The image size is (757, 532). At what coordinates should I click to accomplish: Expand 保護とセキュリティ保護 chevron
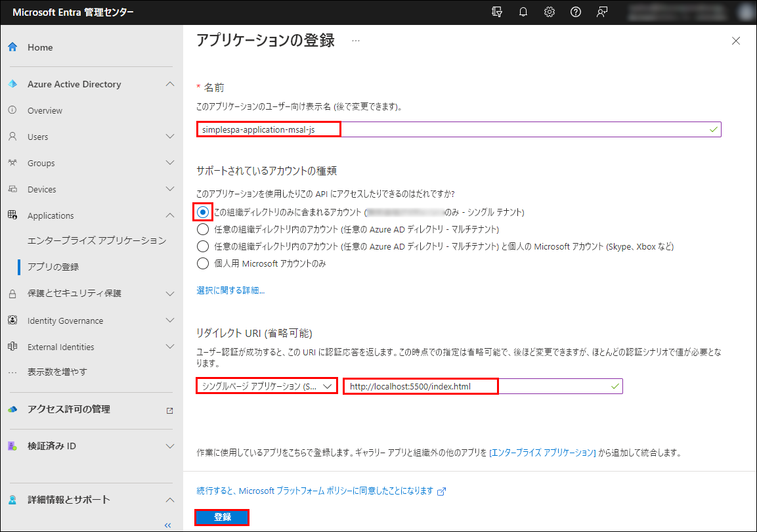click(x=170, y=294)
